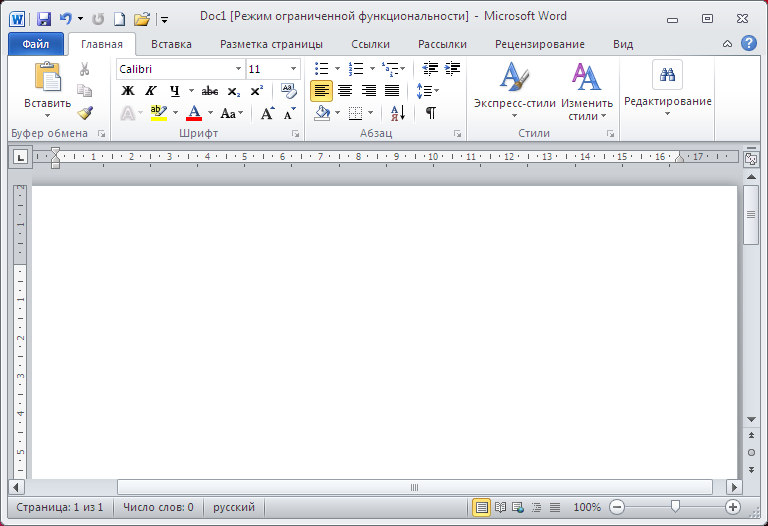The width and height of the screenshot is (768, 526).
Task: Apply yellow text highlight color
Action: [159, 113]
